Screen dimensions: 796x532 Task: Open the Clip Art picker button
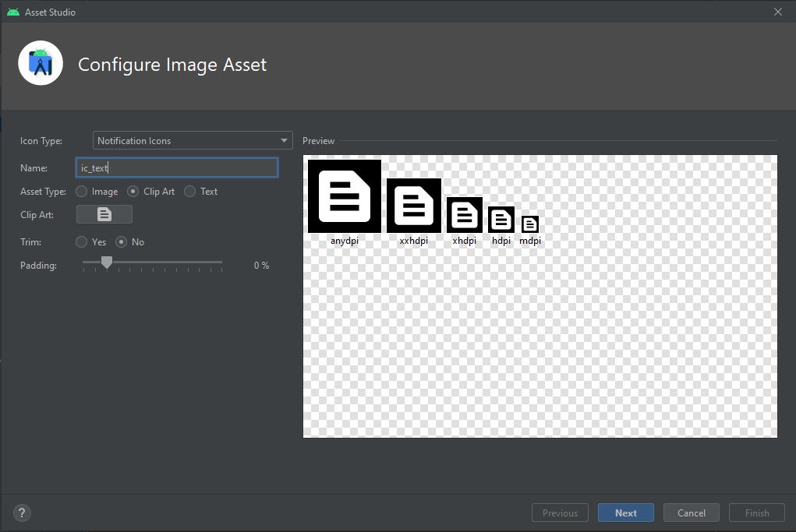coord(104,214)
